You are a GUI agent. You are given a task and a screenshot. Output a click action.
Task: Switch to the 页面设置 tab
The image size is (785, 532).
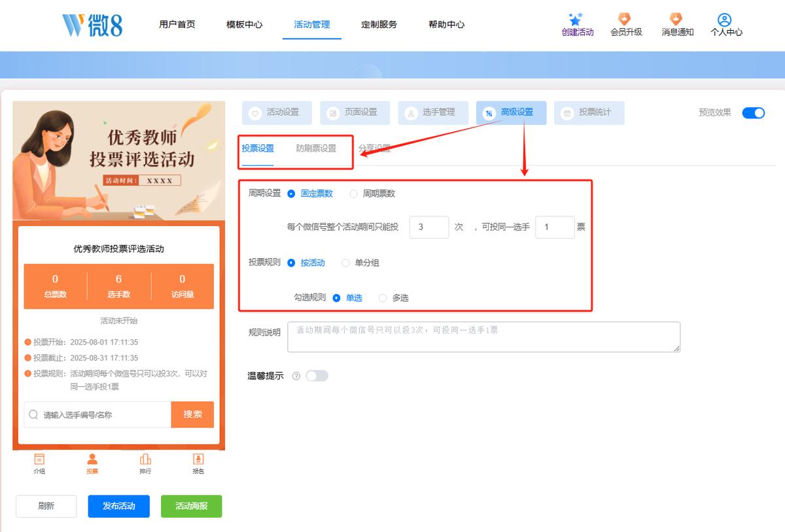coord(355,112)
